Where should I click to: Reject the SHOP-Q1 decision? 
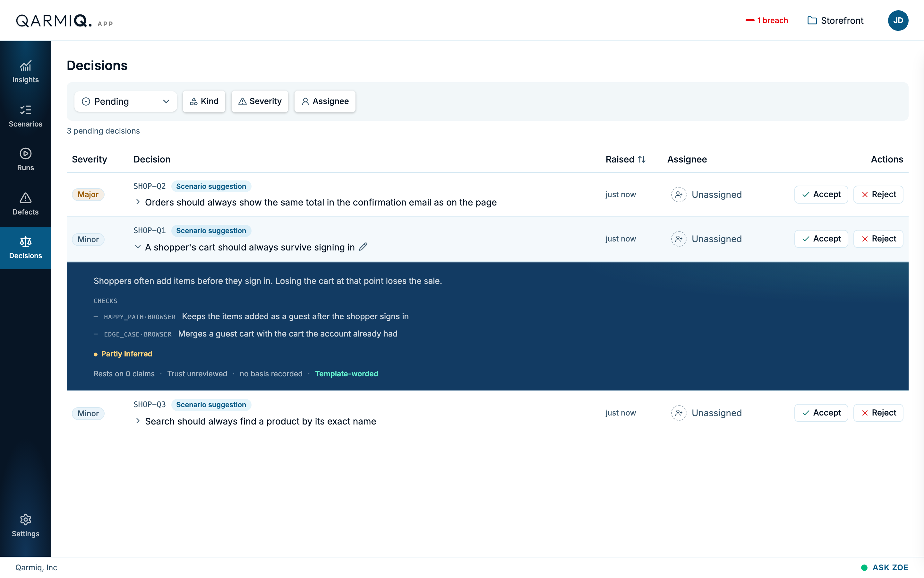878,239
